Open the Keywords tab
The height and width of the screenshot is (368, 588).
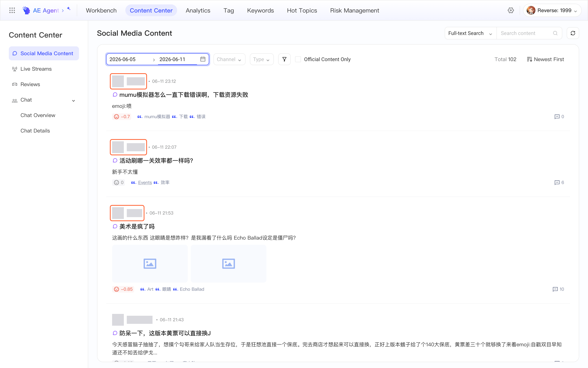[260, 10]
